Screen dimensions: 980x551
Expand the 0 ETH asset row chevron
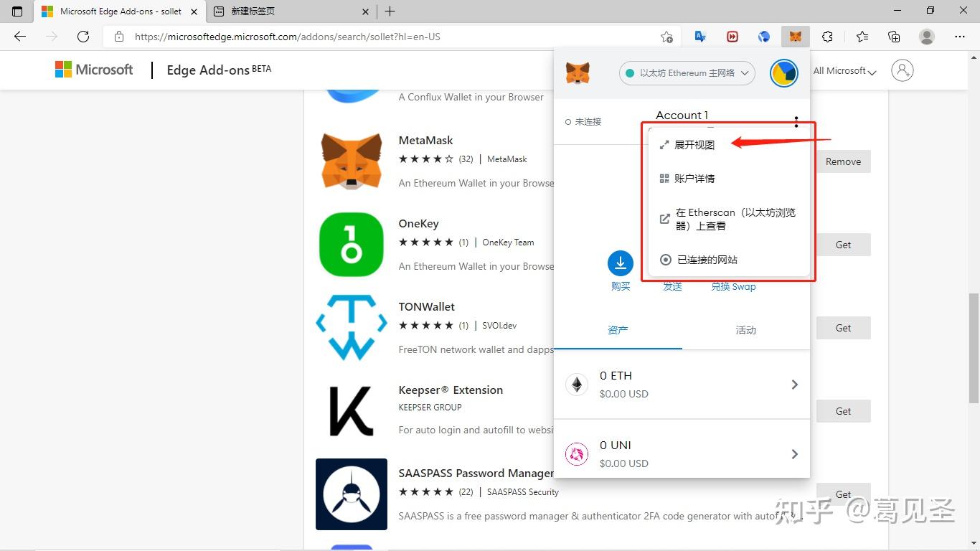point(794,385)
